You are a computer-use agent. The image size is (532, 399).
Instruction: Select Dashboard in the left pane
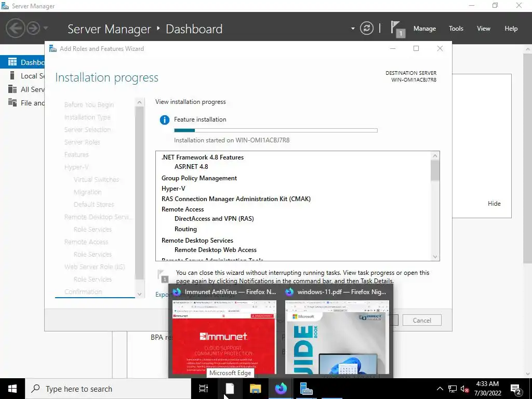click(x=22, y=62)
